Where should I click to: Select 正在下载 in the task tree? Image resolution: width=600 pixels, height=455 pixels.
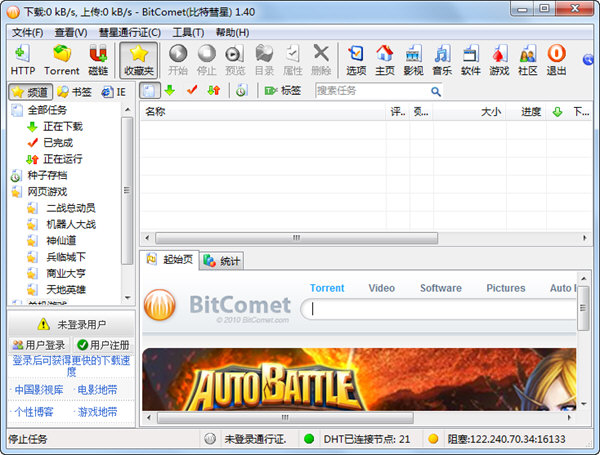62,126
